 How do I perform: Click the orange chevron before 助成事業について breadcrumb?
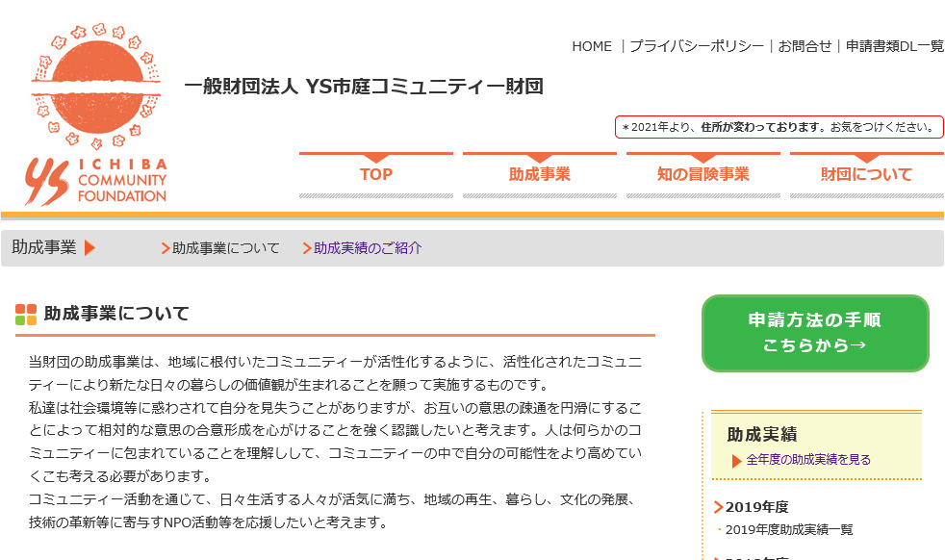click(x=164, y=247)
